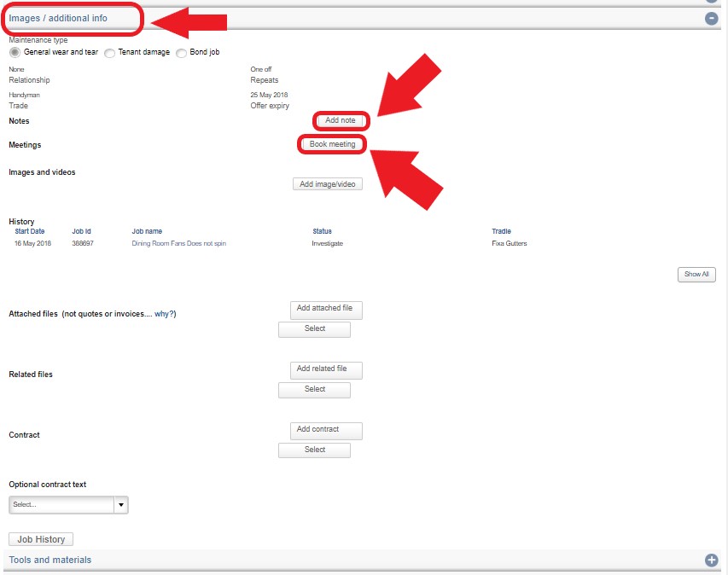The image size is (728, 575).
Task: Select General wear and tear maintenance type
Action: coord(15,52)
